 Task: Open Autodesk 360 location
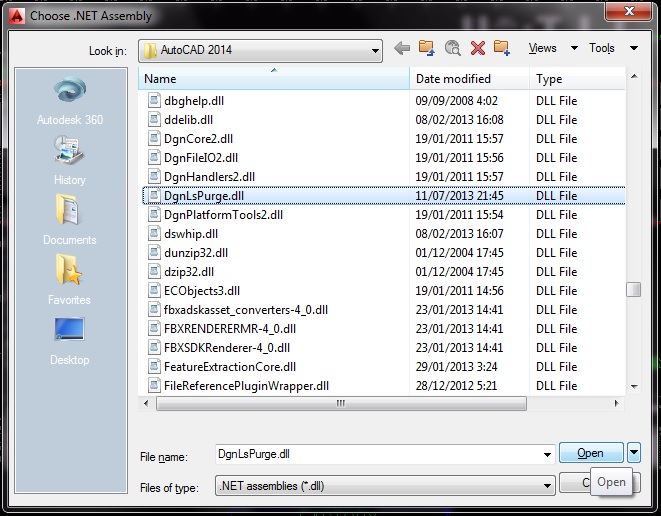click(x=70, y=101)
